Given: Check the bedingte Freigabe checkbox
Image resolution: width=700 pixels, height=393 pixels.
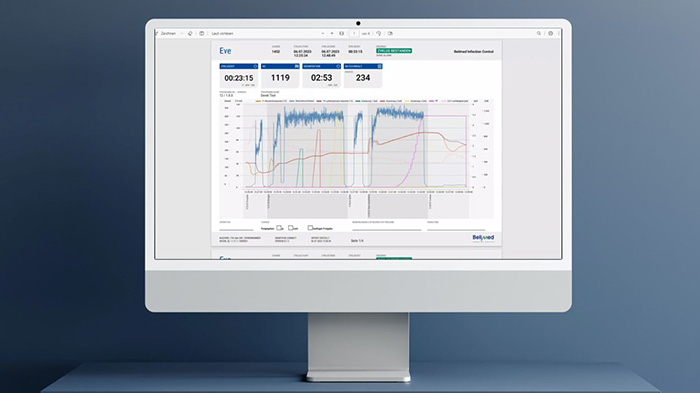Looking at the screenshot, I should [310, 228].
